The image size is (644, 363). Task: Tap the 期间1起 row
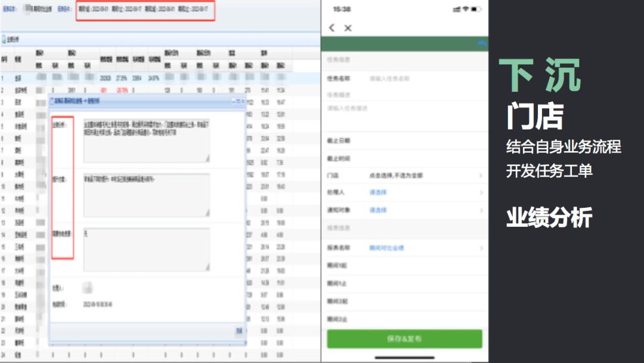(x=404, y=266)
